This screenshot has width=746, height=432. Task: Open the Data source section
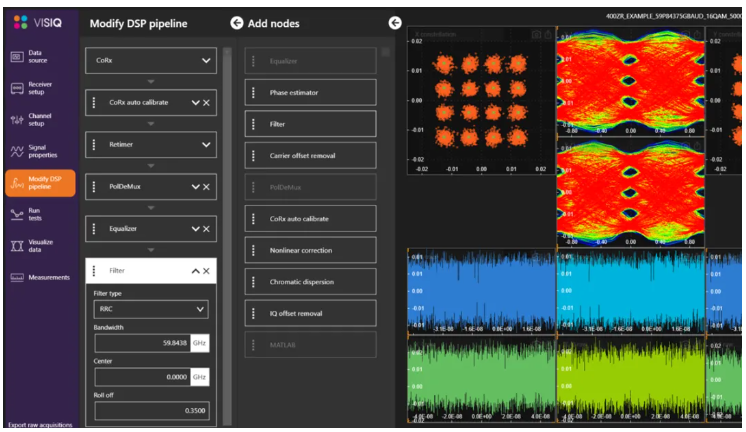point(39,57)
